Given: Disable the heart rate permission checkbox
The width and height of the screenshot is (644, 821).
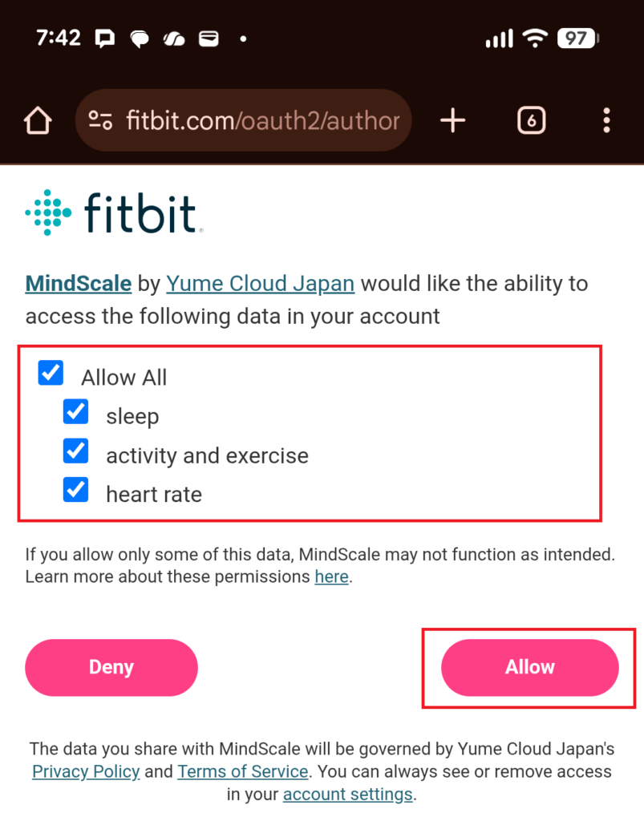Looking at the screenshot, I should [x=76, y=489].
